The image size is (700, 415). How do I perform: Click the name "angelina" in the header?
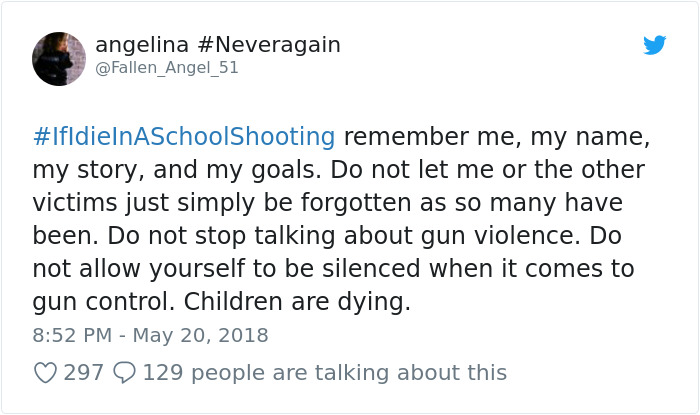[x=140, y=45]
